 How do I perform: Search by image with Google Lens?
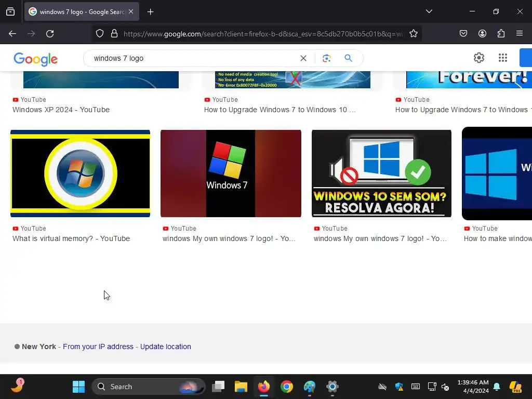point(326,58)
